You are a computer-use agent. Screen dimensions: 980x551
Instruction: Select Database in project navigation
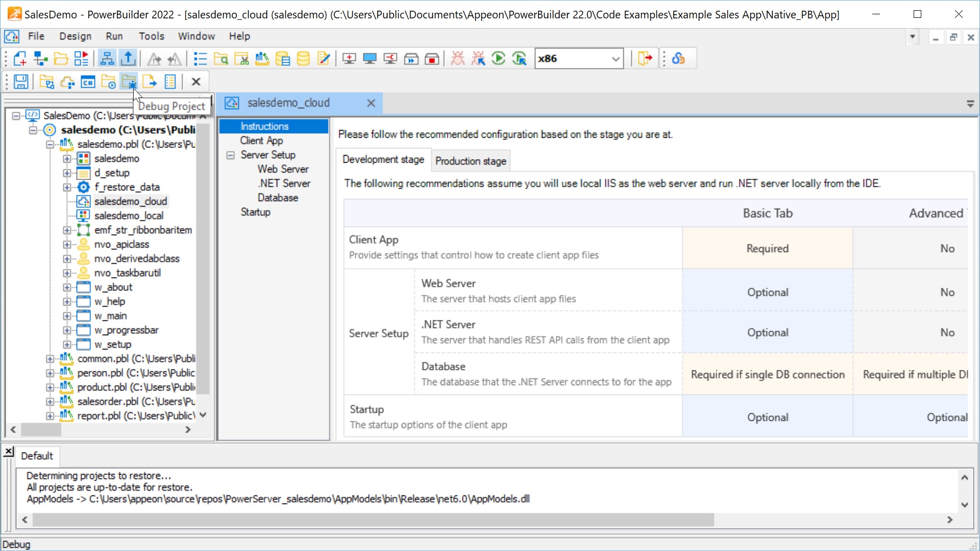click(278, 198)
